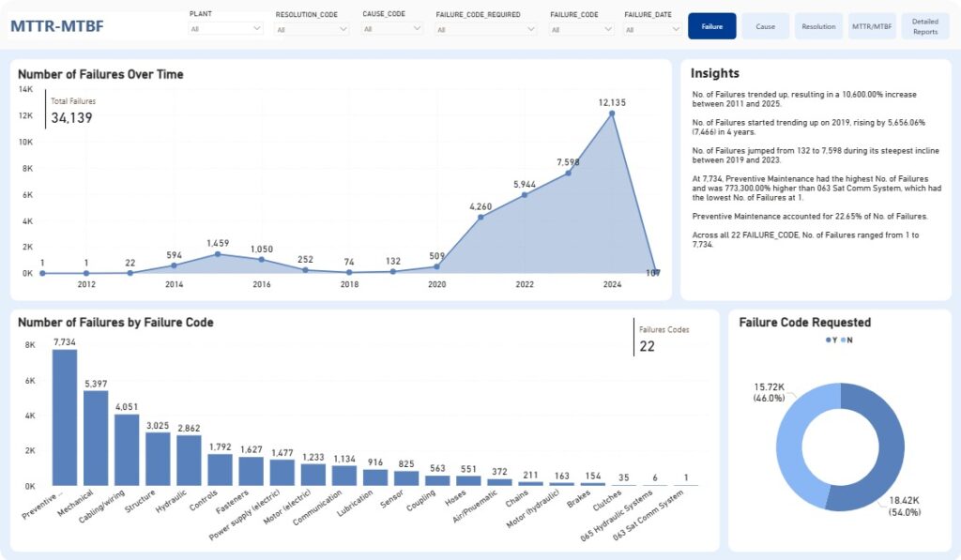Screen dimensions: 961x560
Task: Open the FAILURE_CODE dropdown
Action: tap(582, 29)
